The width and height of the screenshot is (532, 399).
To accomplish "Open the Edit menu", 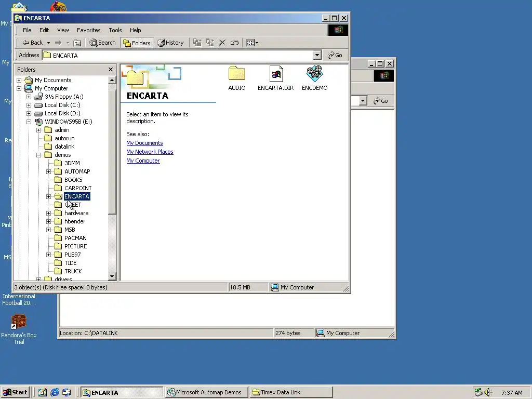I will 44,30.
